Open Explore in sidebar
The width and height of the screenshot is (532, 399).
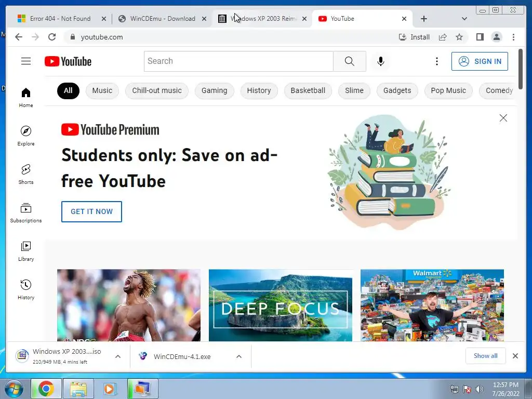(x=26, y=136)
